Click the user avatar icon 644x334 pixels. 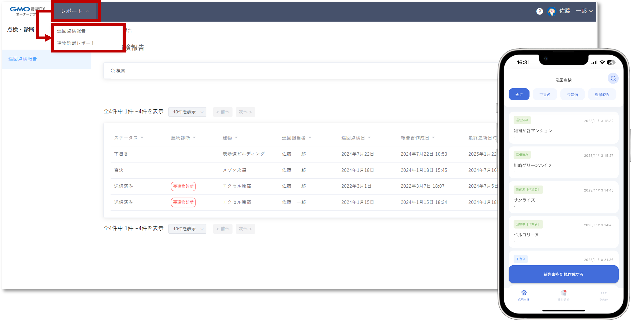pos(551,11)
